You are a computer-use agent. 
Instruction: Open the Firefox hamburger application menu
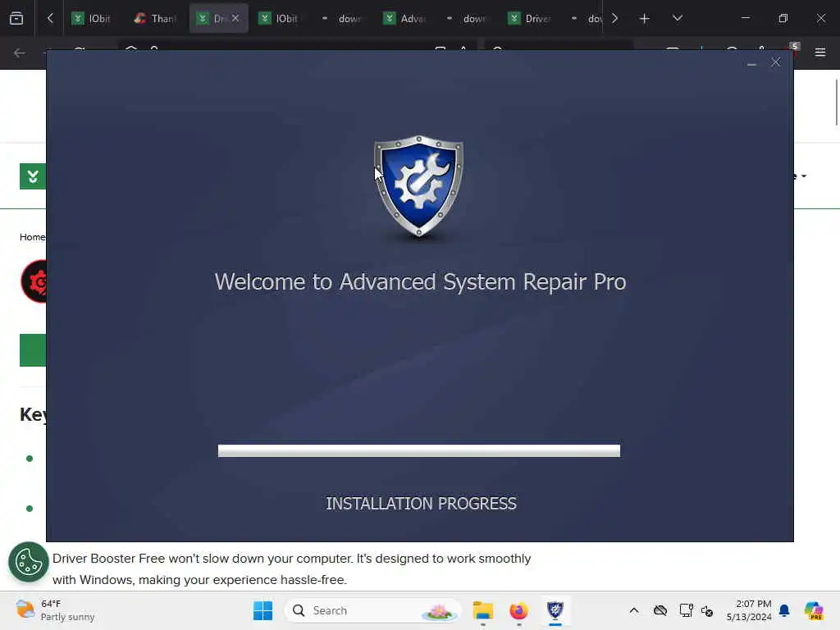click(819, 52)
